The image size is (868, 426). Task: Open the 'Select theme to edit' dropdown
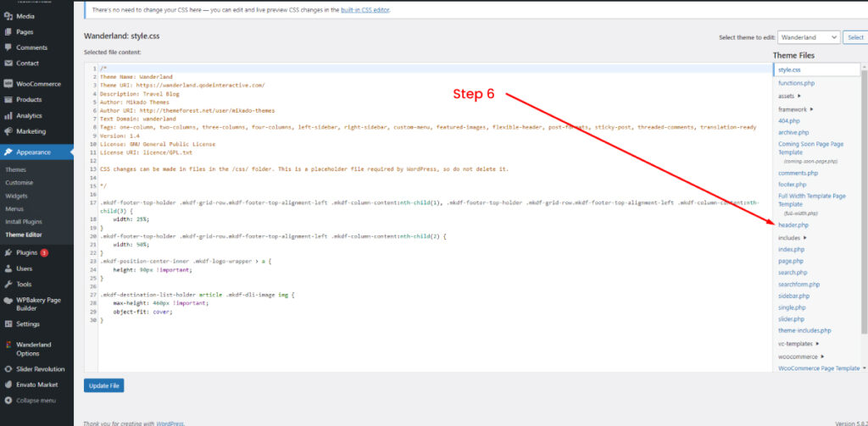808,37
